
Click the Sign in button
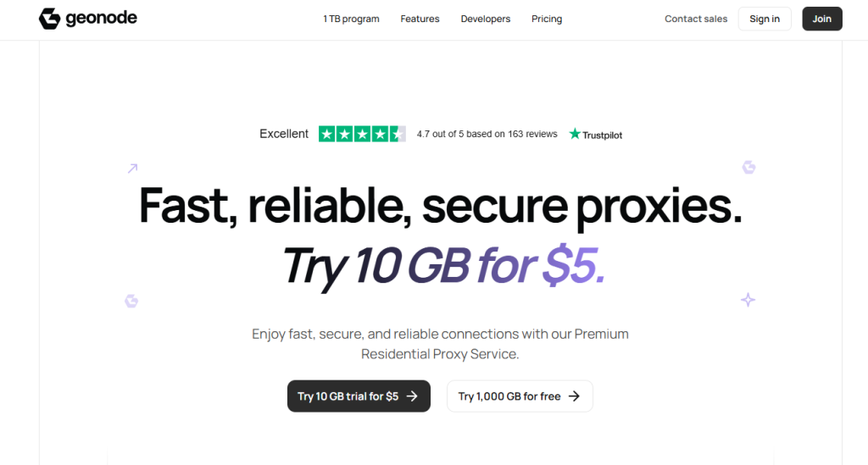click(x=765, y=19)
